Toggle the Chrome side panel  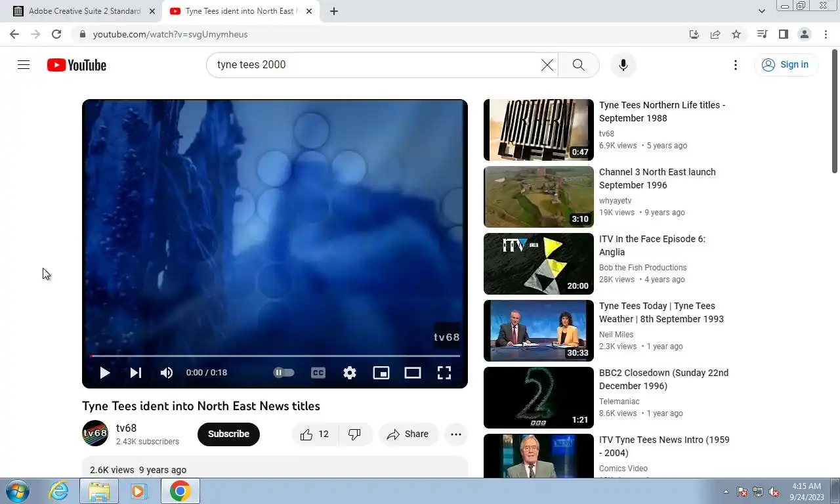783,34
